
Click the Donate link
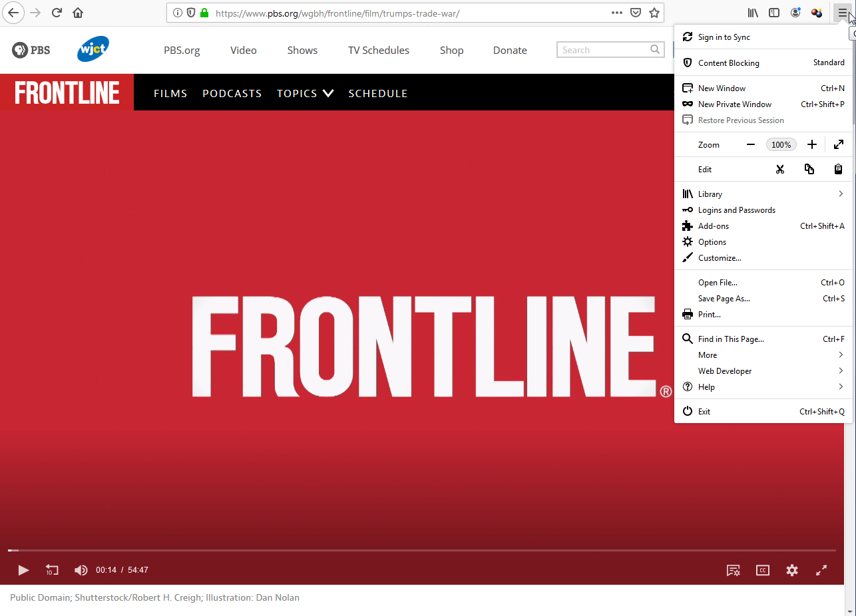(510, 50)
